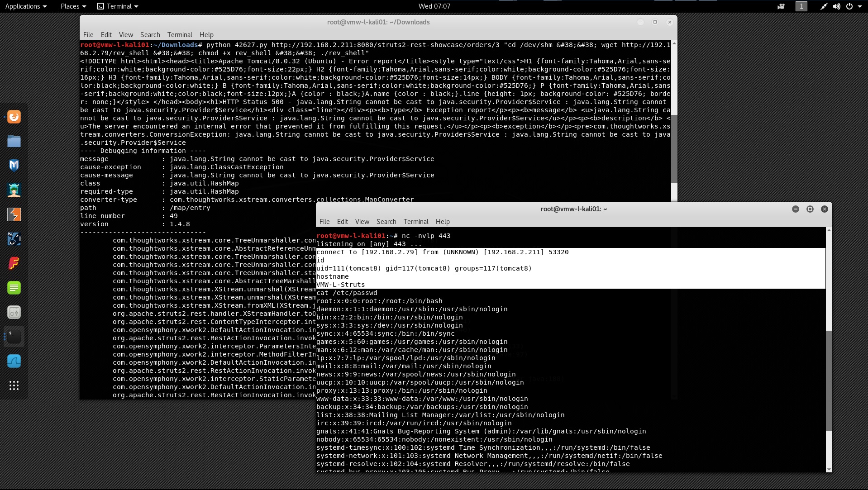The width and height of the screenshot is (868, 490).
Task: Maximize the front root@vmw-l-kali01: ~ terminal
Action: pos(810,209)
